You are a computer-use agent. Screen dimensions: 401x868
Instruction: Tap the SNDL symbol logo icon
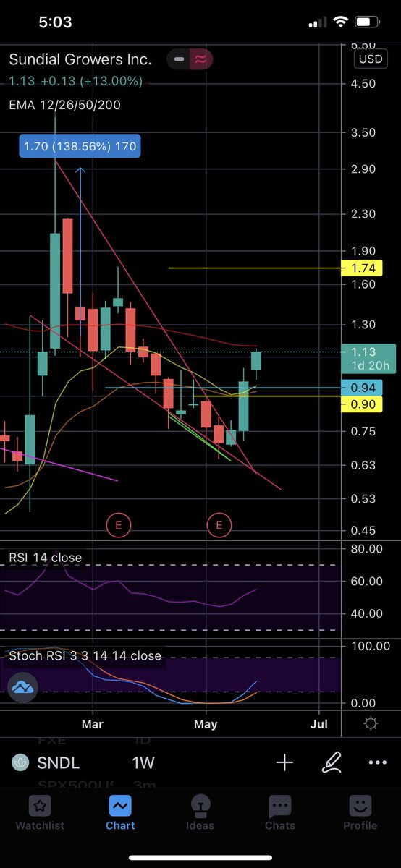click(22, 762)
